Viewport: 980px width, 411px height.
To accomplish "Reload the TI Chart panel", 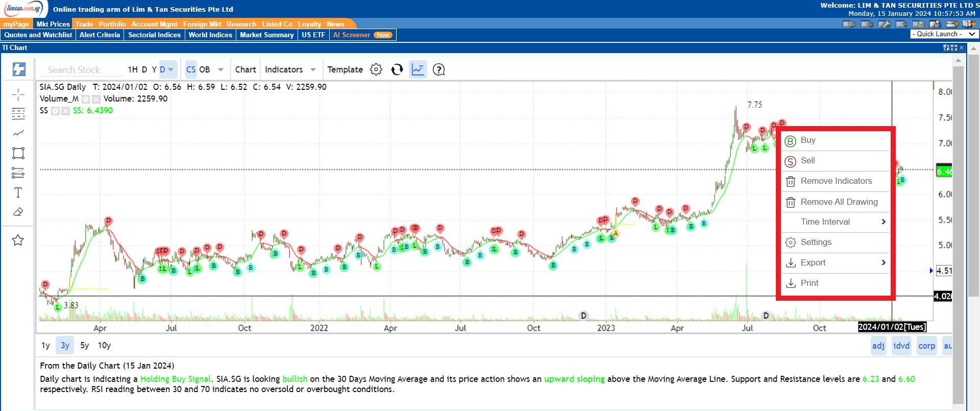I will click(946, 47).
